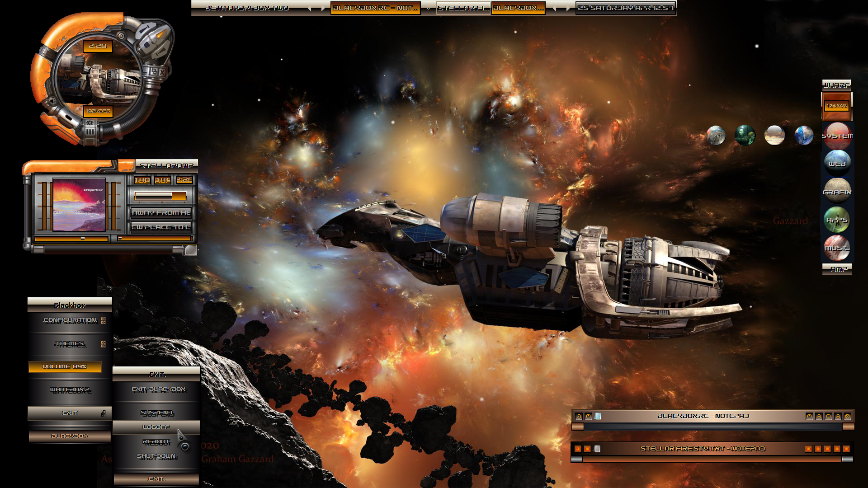
Task: Click the blue earth planet desktop icon
Action: pos(804,135)
